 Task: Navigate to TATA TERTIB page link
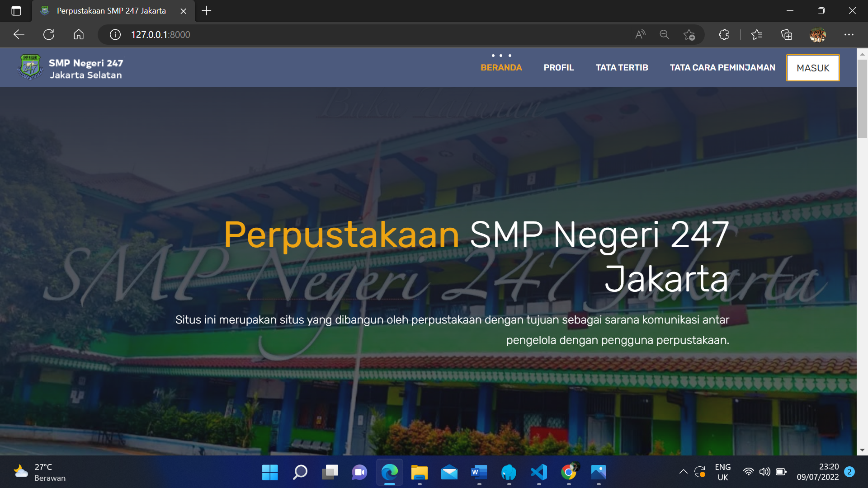point(622,68)
